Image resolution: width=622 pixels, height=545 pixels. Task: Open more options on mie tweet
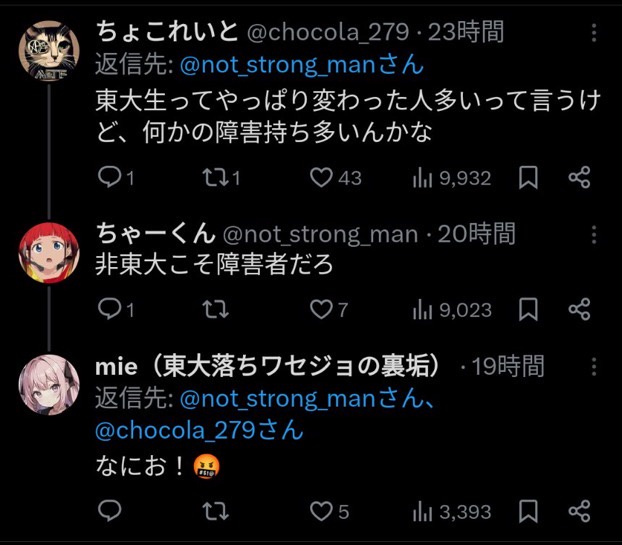coord(594,367)
